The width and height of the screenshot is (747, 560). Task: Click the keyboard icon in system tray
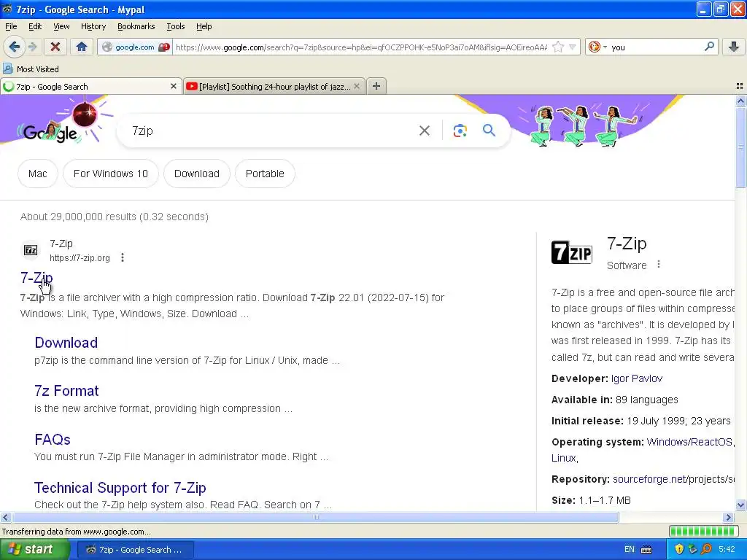tap(646, 550)
